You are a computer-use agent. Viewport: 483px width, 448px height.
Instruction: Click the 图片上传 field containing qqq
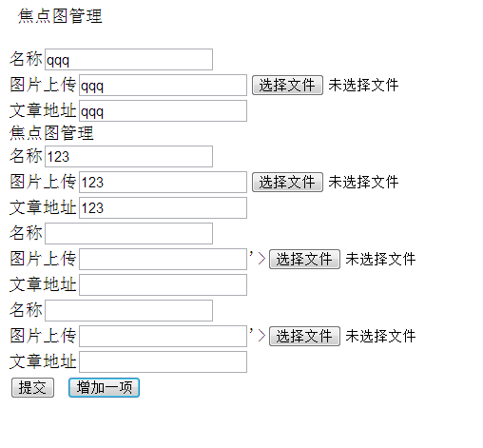coord(163,86)
